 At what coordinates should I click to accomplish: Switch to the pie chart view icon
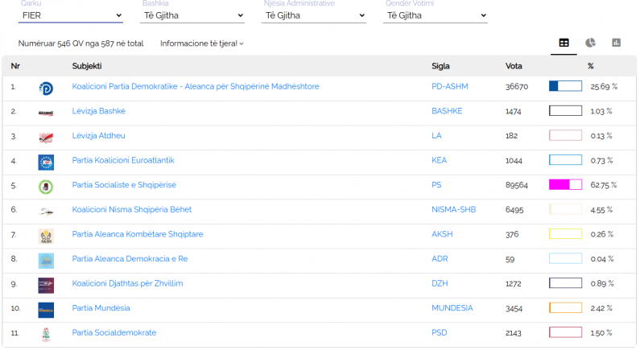[590, 43]
